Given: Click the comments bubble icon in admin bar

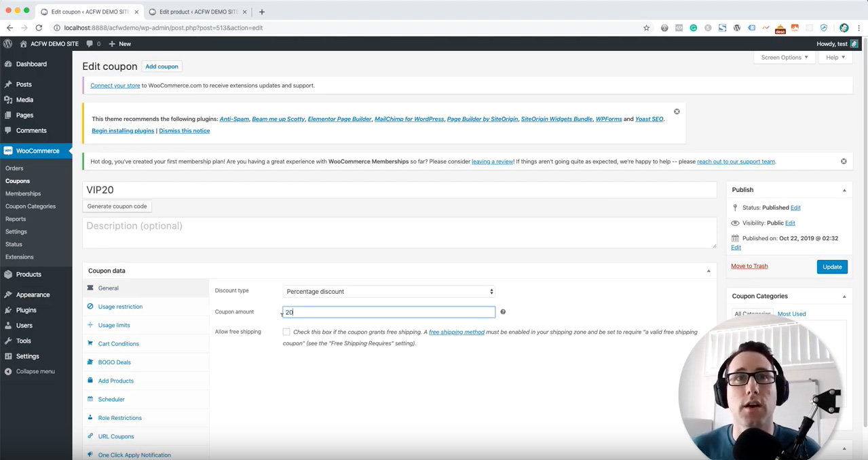Looking at the screenshot, I should point(90,43).
